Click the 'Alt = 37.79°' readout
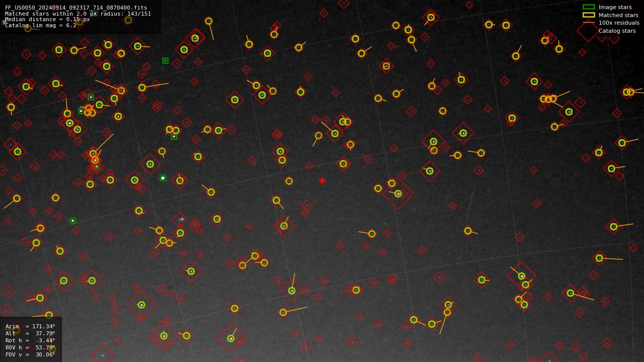The image size is (644, 362). [x=30, y=333]
